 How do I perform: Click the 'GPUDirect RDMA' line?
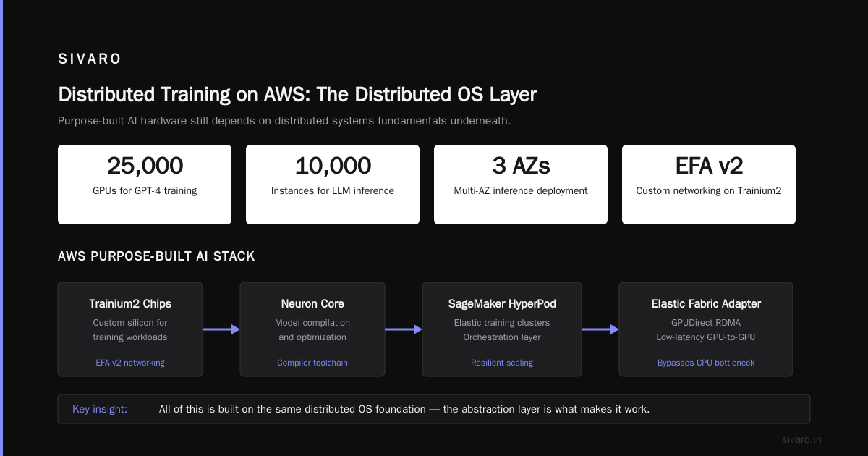[706, 323]
